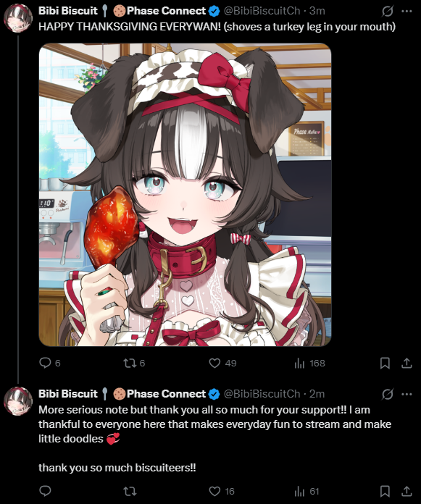The width and height of the screenshot is (421, 504).
Task: Open more options menu on second tweet
Action: coord(407,394)
